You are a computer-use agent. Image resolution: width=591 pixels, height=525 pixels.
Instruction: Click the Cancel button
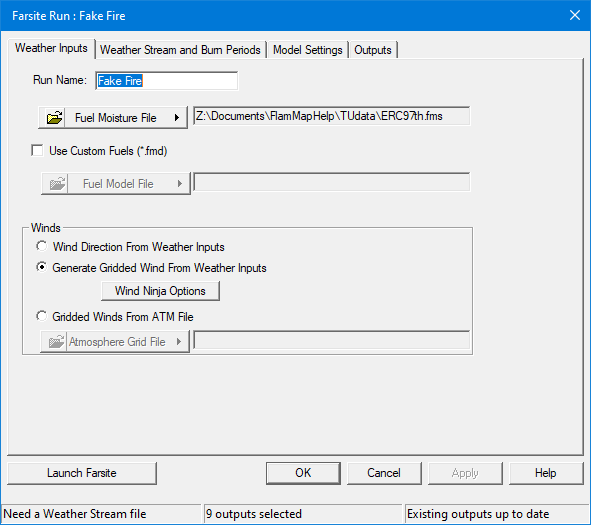point(384,473)
